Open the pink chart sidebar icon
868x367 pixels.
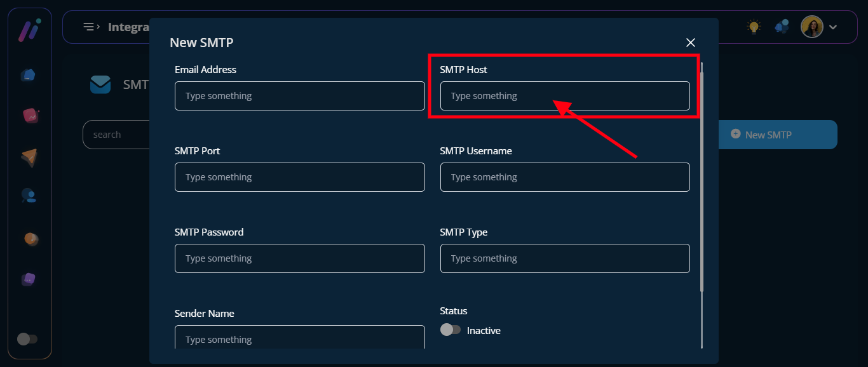30,116
